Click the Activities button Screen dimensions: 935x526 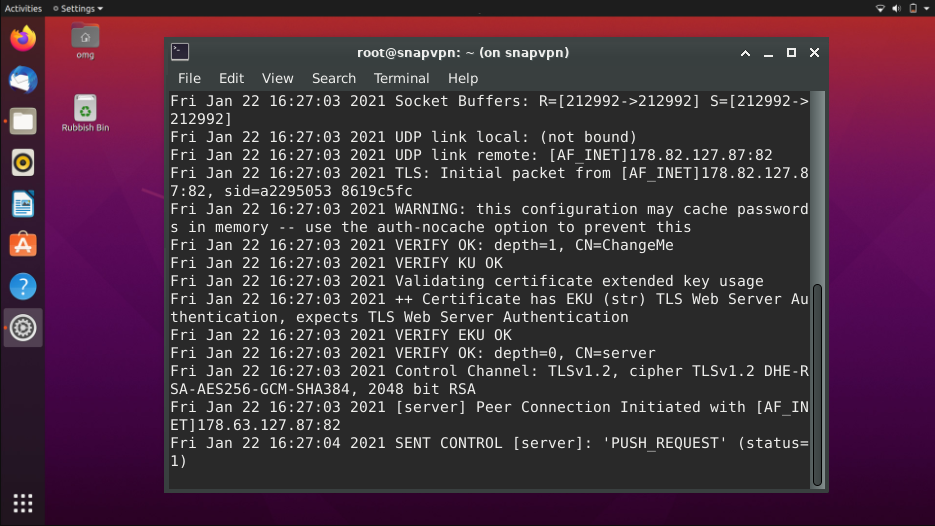coord(23,8)
